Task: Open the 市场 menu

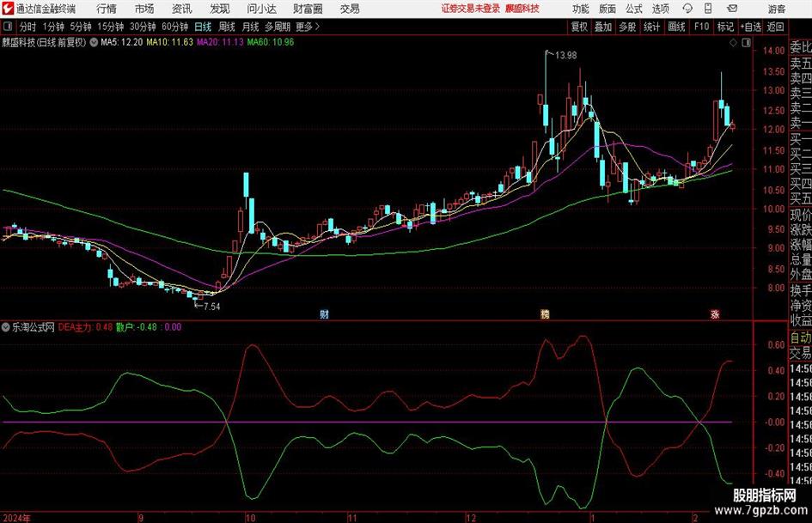Action: [x=144, y=9]
